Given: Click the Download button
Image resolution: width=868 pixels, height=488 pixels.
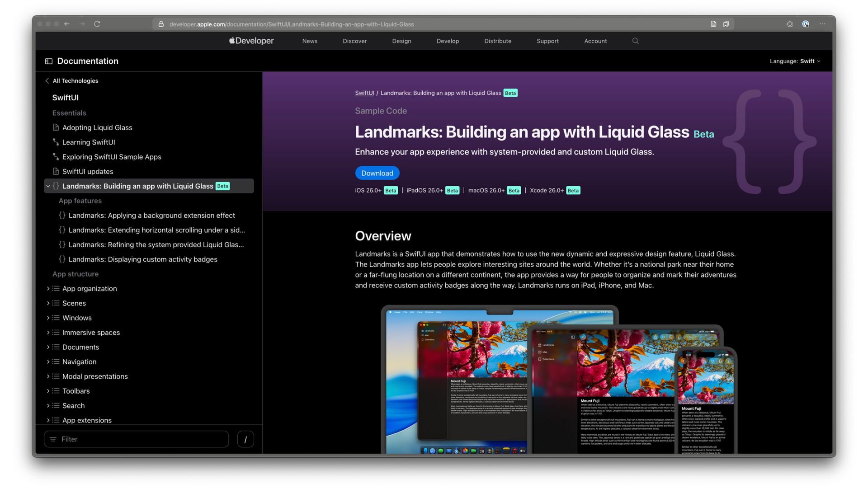Looking at the screenshot, I should (377, 173).
